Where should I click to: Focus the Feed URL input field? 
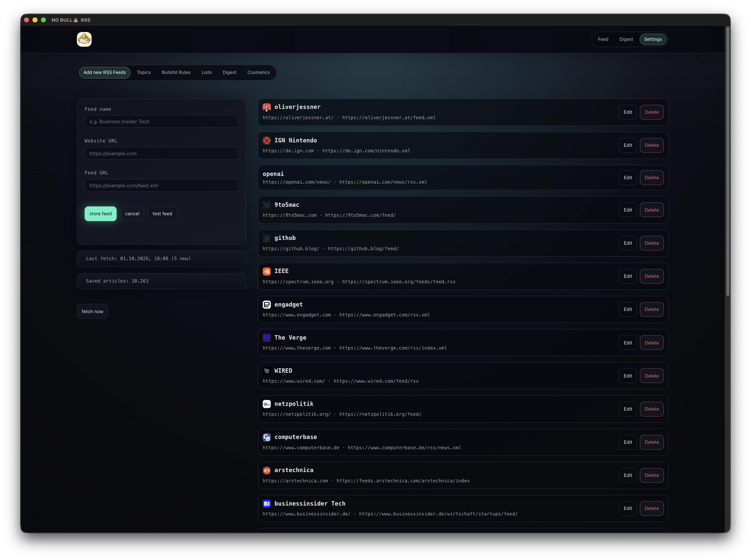click(161, 185)
